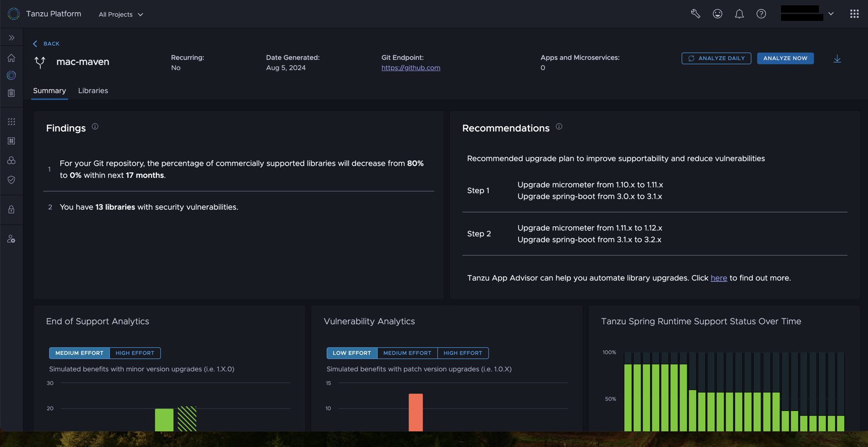Open the dotted grid icon in the sidebar
Image resolution: width=868 pixels, height=447 pixels.
coord(11,121)
